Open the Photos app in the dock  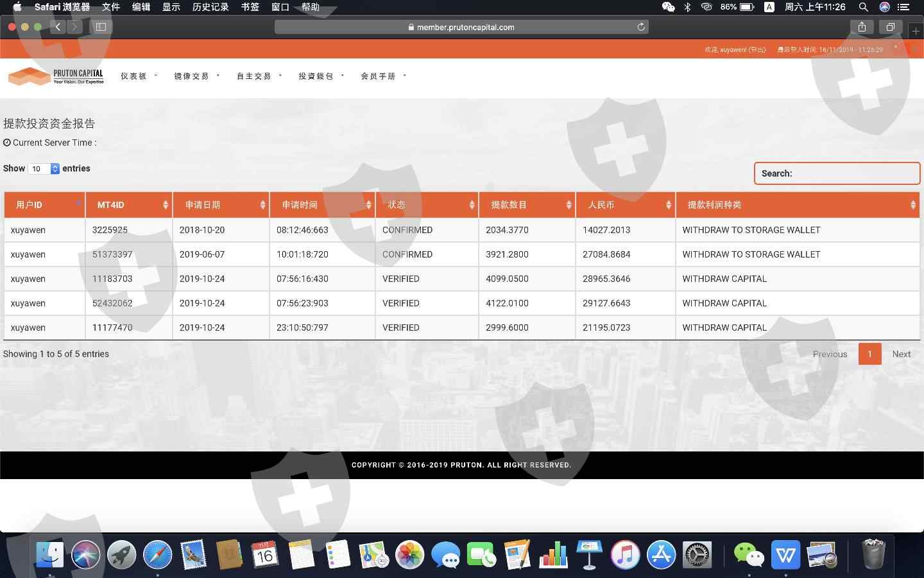click(409, 554)
